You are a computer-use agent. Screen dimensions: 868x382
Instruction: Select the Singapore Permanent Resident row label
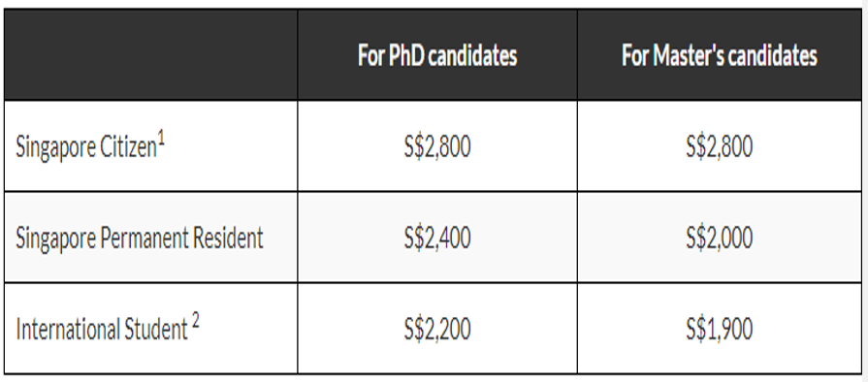coord(140,239)
